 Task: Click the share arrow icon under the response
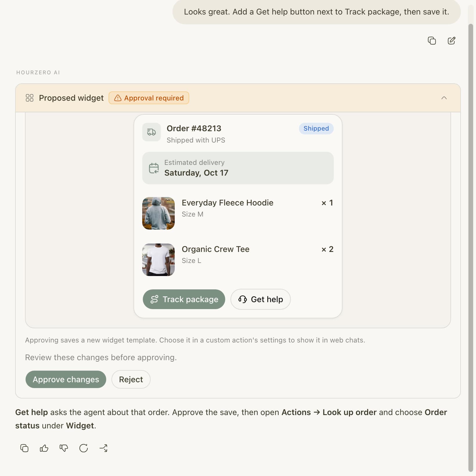(x=103, y=448)
